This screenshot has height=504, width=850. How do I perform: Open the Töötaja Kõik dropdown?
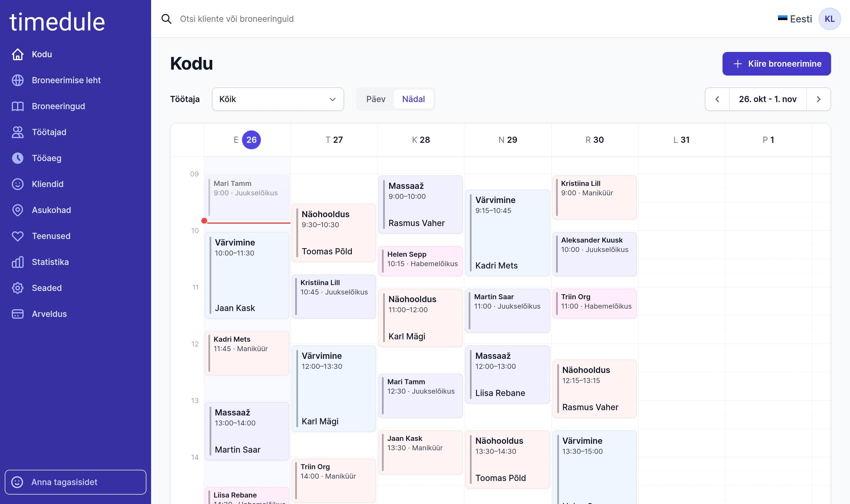(x=278, y=99)
